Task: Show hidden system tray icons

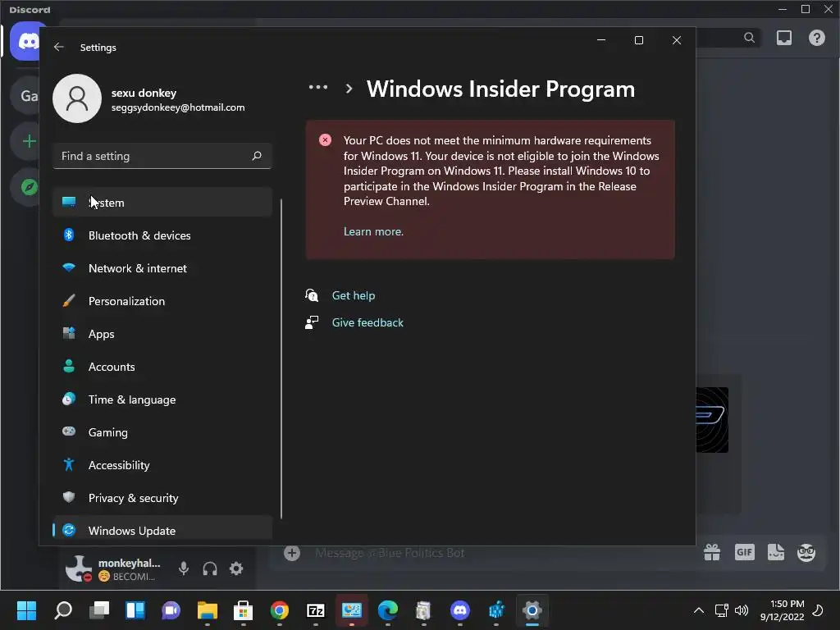Action: (699, 610)
